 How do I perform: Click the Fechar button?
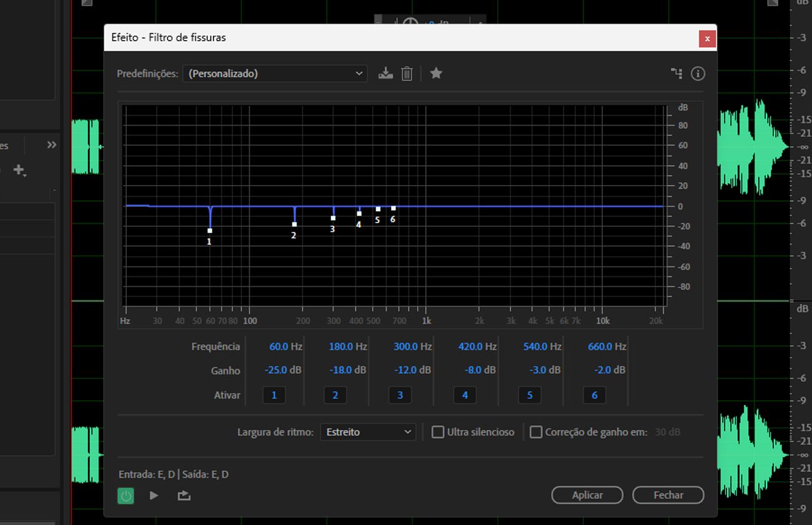click(x=668, y=495)
